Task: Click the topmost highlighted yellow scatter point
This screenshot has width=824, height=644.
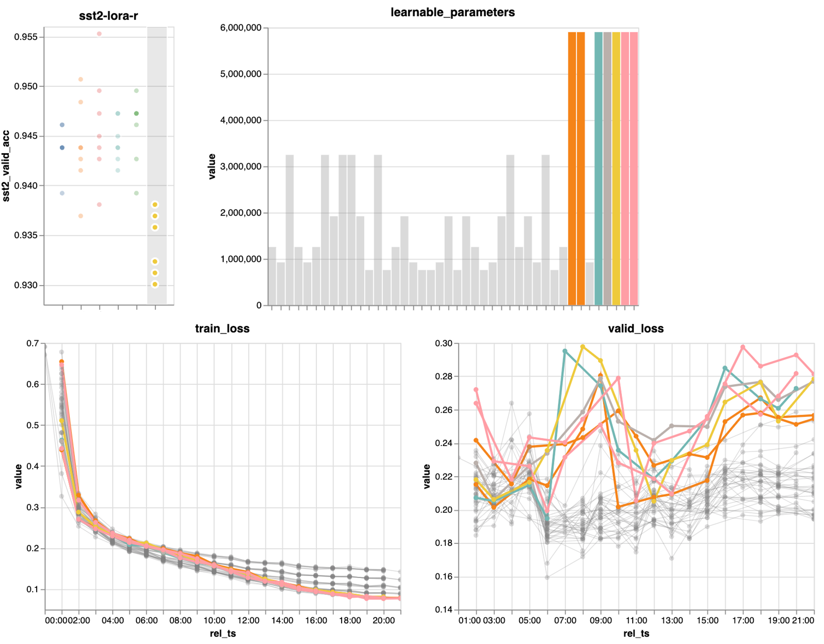Action: pyautogui.click(x=155, y=205)
